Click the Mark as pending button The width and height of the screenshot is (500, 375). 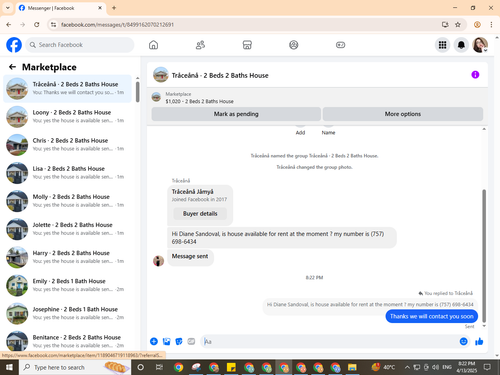click(x=236, y=114)
